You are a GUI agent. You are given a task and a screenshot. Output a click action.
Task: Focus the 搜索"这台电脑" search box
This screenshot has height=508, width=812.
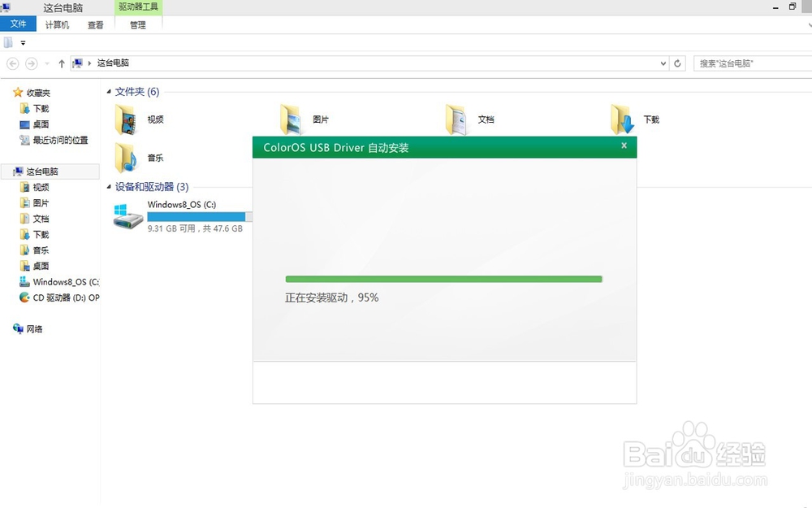753,63
